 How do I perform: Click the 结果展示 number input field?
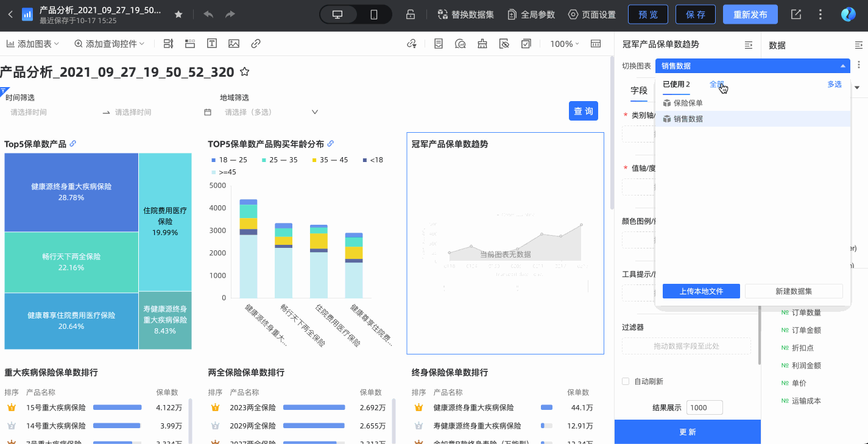point(704,407)
